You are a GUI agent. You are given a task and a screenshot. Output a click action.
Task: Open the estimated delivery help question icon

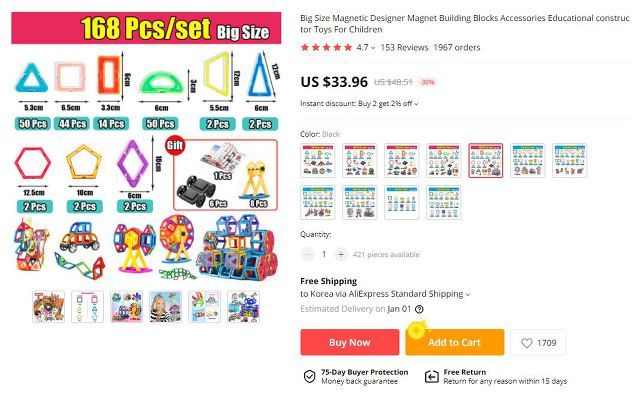tap(419, 309)
